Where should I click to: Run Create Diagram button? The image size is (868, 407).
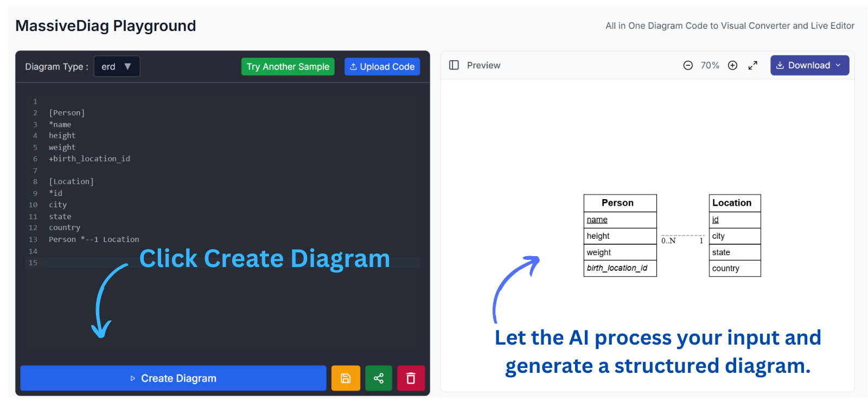pos(173,378)
